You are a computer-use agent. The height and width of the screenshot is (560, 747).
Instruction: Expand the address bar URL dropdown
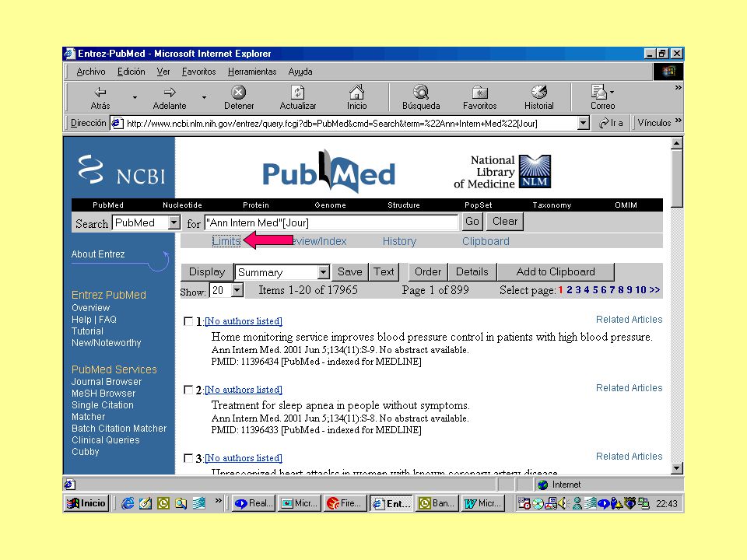pos(583,123)
